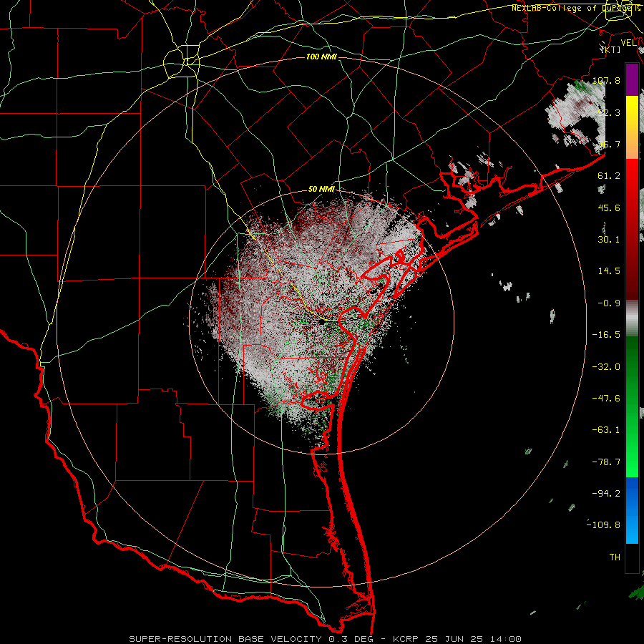Click the (KT) units label
This screenshot has height=644, width=644.
(x=610, y=49)
